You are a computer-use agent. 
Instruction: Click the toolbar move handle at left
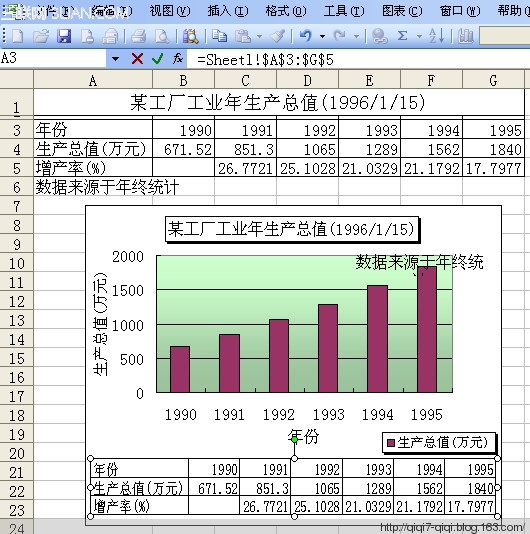(4, 36)
